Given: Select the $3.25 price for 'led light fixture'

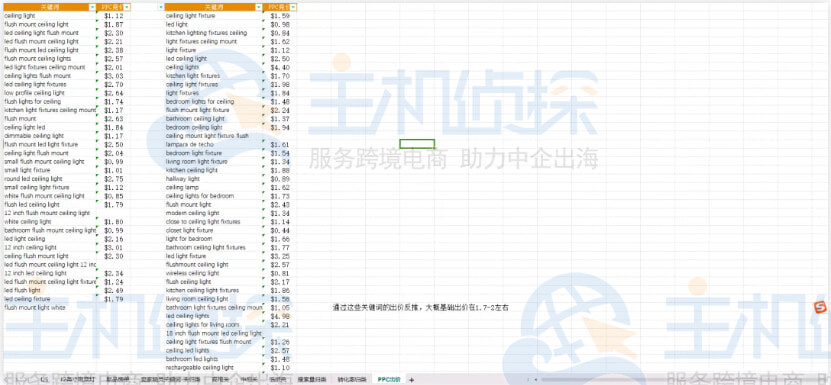Looking at the screenshot, I should [280, 256].
